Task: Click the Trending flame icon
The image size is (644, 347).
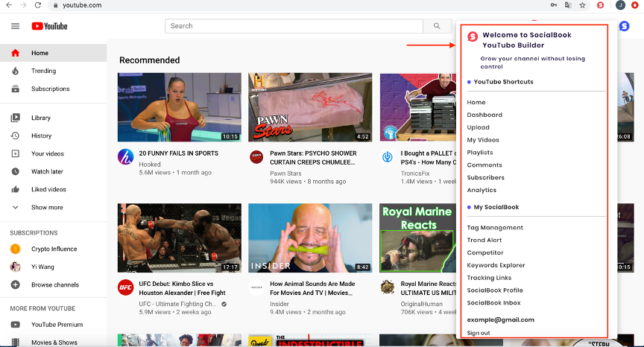Action: pos(15,71)
